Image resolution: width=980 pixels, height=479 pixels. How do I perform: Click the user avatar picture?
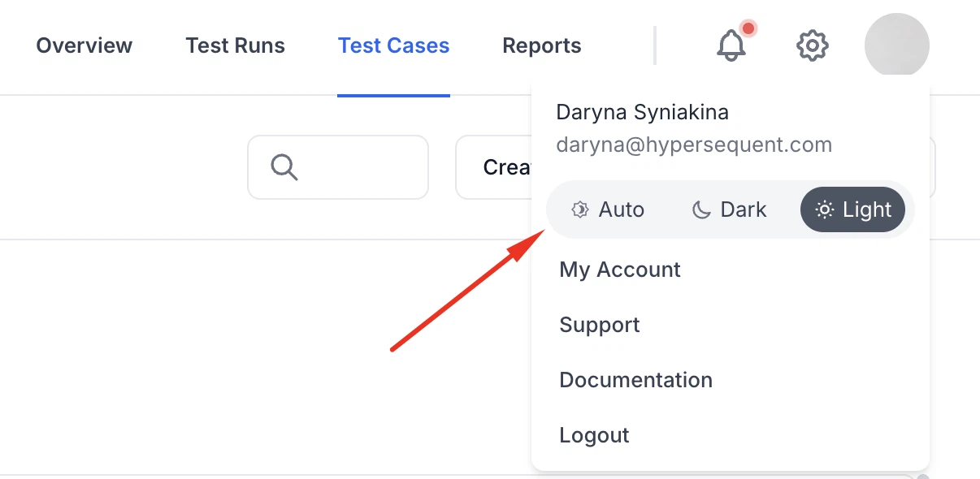[897, 45]
